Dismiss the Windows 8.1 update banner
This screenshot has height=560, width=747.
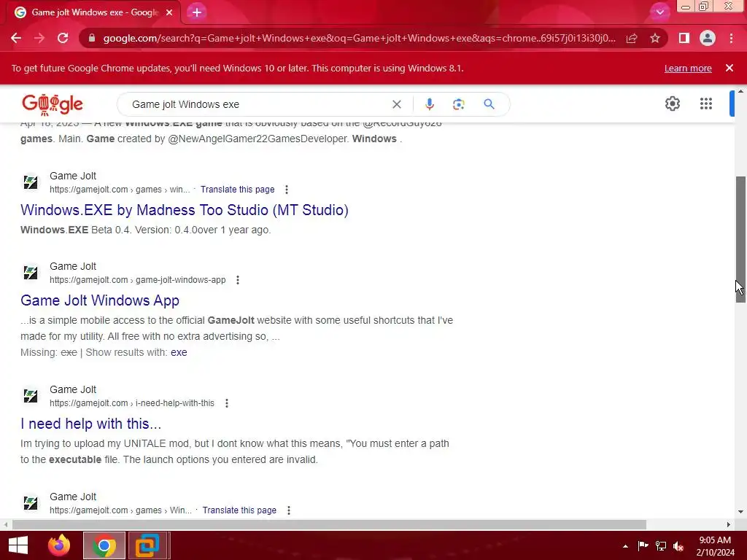(729, 68)
